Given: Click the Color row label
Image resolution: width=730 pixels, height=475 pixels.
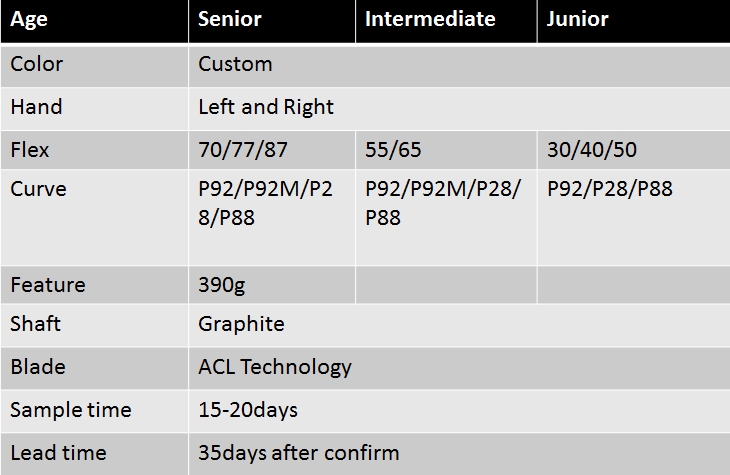Looking at the screenshot, I should click(x=95, y=66).
